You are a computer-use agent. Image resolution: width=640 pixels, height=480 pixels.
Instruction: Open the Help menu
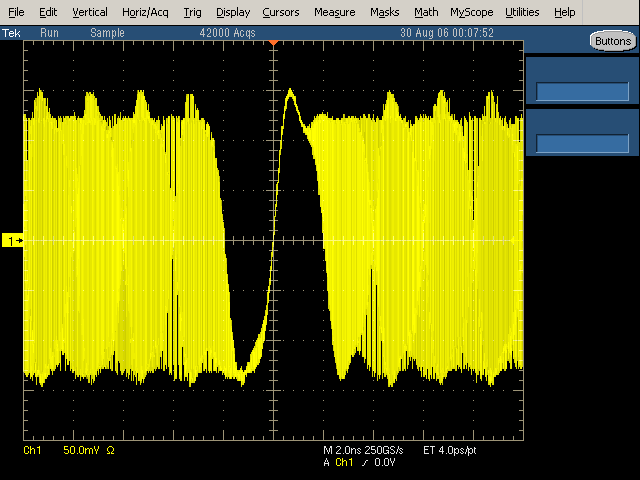564,12
